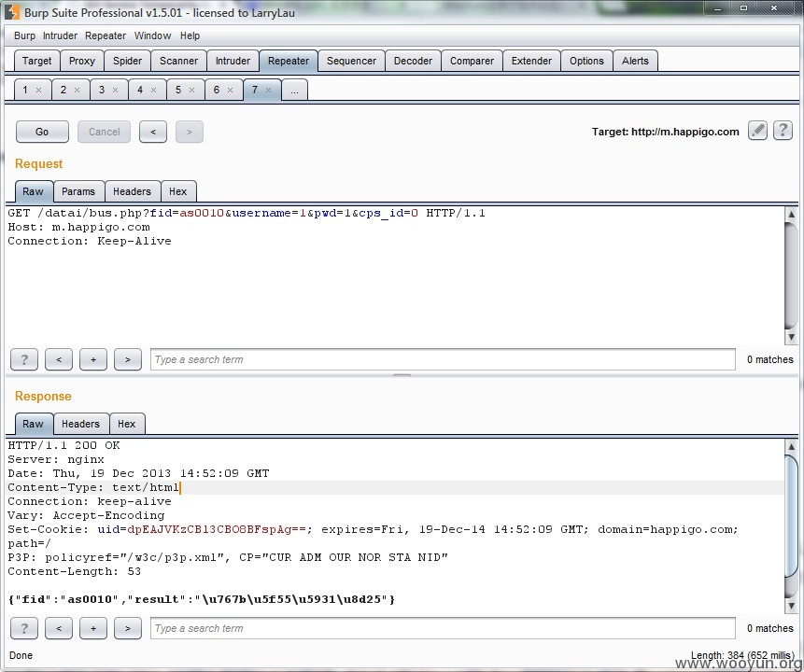The height and width of the screenshot is (672, 804).
Task: Open Repeater help question mark icon
Action: 783,131
